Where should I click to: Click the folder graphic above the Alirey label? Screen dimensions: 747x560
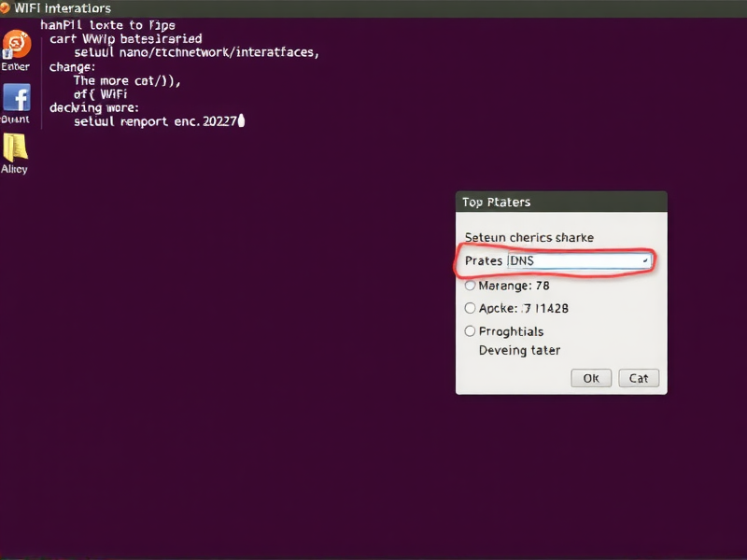tap(16, 147)
